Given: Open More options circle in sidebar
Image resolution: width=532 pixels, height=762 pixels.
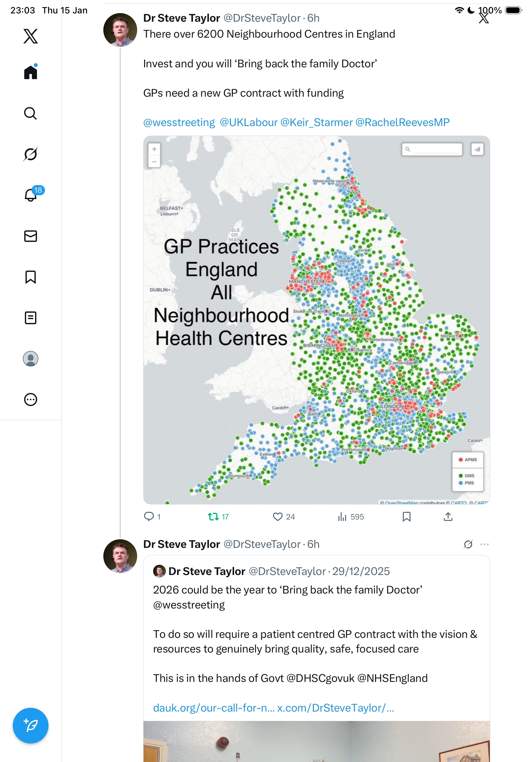Looking at the screenshot, I should (x=31, y=399).
